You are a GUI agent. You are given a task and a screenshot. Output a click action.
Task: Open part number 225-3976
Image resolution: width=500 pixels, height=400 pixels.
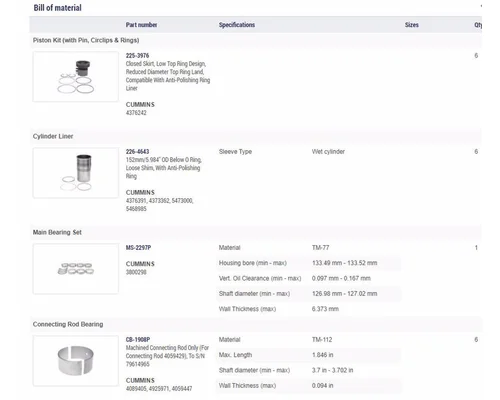point(137,56)
